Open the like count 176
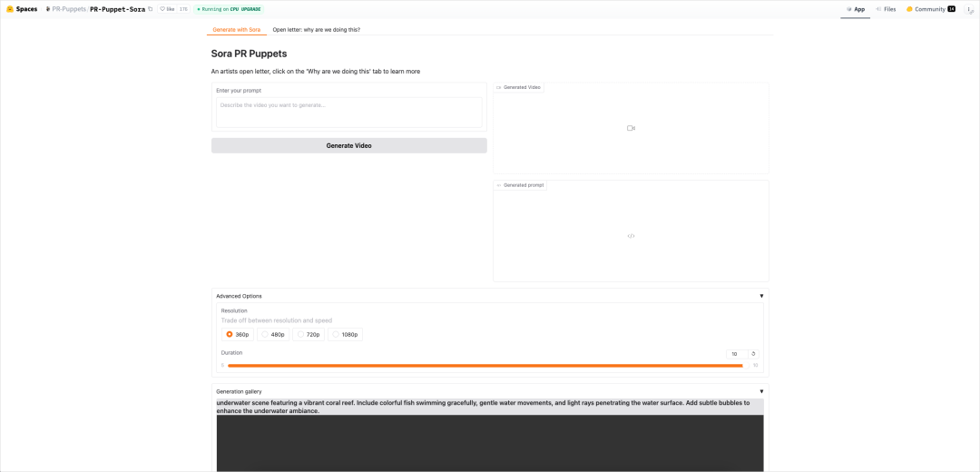The width and height of the screenshot is (980, 472). tap(183, 9)
